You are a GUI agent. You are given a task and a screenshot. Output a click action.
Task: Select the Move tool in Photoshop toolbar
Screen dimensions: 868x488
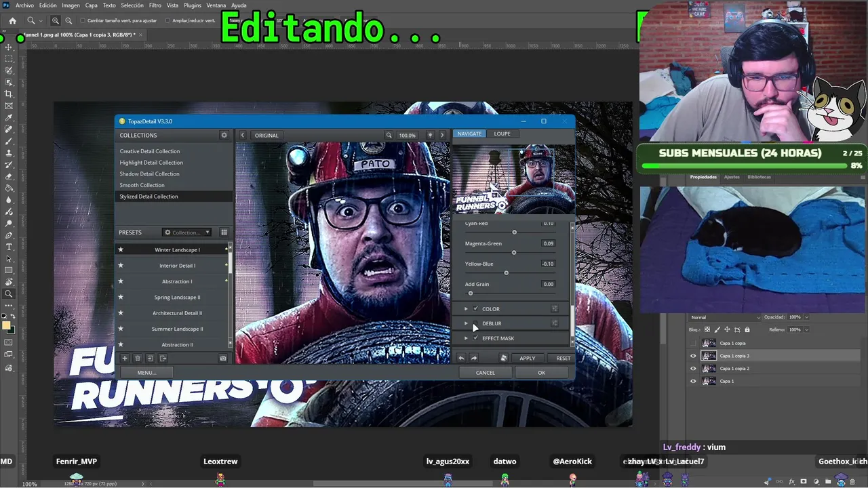coord(9,47)
